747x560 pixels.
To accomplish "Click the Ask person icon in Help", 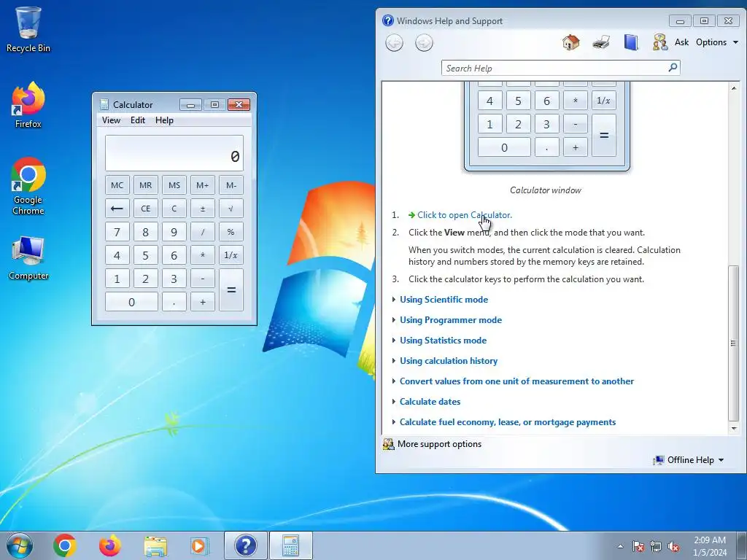I will (x=660, y=42).
